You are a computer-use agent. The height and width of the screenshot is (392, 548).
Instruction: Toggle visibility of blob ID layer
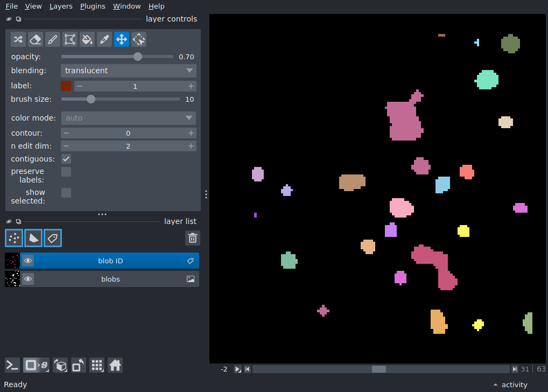28,261
